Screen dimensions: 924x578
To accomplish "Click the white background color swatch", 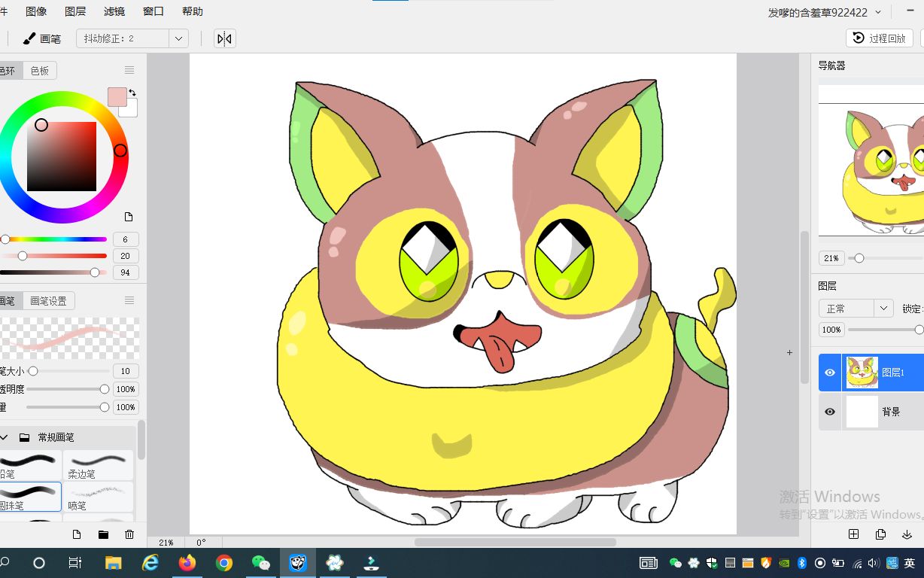I will (132, 110).
